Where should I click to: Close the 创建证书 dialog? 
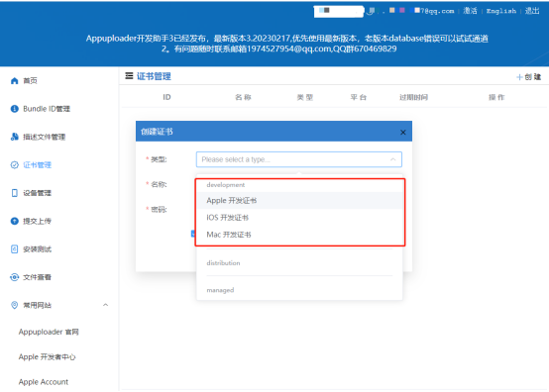point(403,133)
